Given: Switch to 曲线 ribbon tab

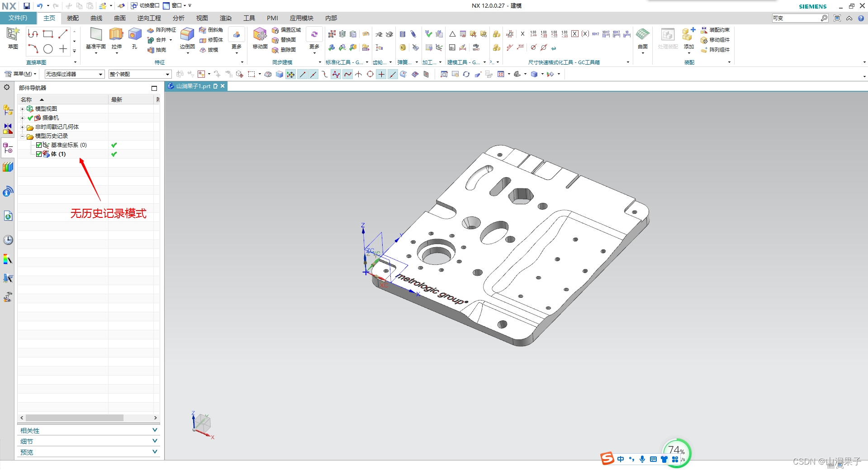Looking at the screenshot, I should click(96, 18).
